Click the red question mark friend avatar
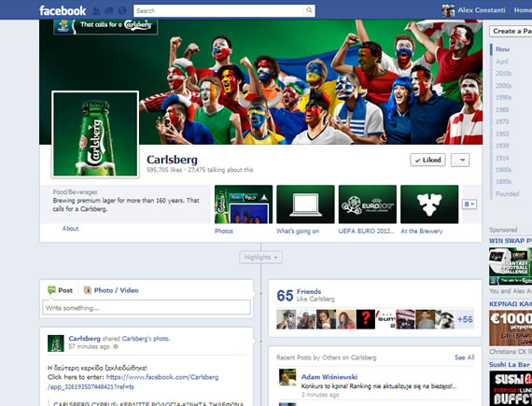Viewport: 532px width, 406px height. coord(366,319)
